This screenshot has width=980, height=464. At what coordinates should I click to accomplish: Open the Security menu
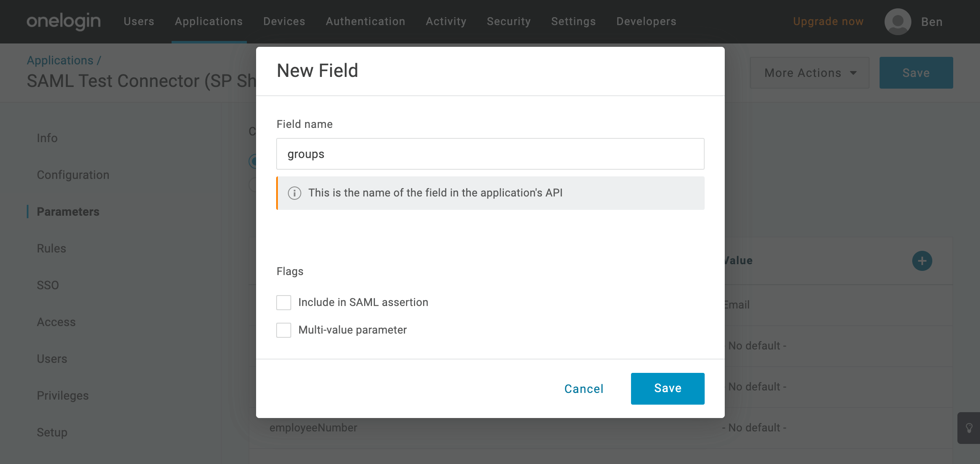[x=508, y=21]
